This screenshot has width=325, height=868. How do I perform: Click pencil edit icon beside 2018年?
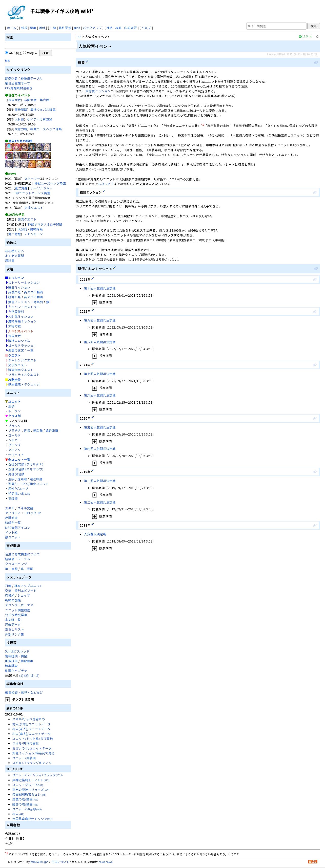point(92,524)
